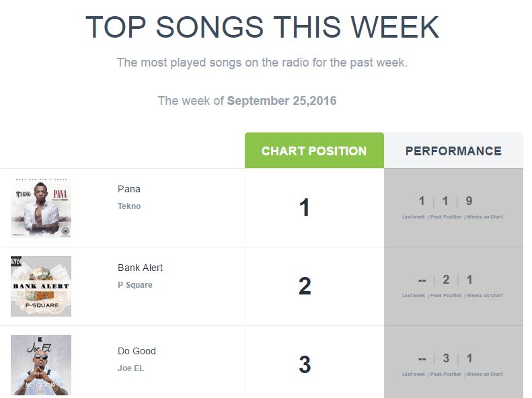Click Pana's Peak Position label

pyautogui.click(x=446, y=217)
